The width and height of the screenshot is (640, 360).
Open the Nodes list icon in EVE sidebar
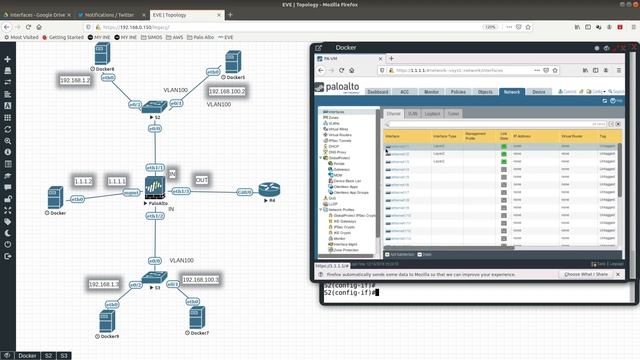tap(7, 71)
